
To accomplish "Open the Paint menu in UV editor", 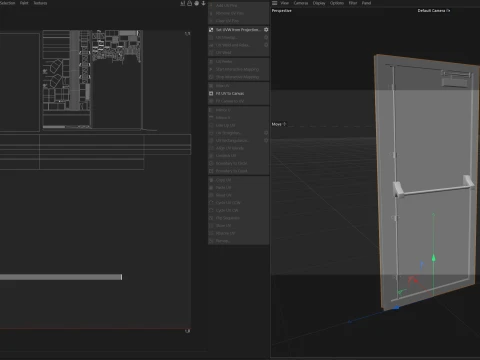I will (x=24, y=3).
